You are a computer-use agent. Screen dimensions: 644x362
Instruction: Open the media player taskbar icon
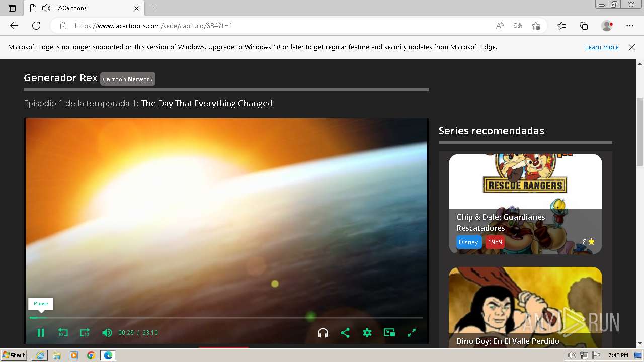(74, 355)
